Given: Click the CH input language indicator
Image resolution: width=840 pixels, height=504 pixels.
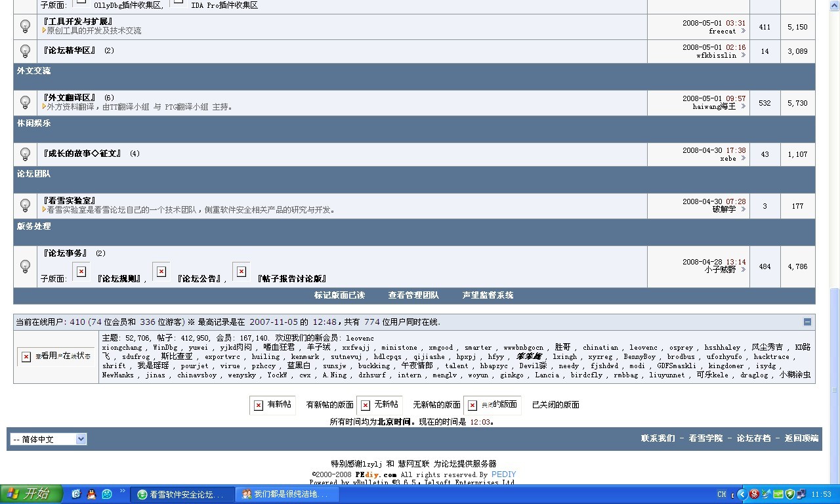Looking at the screenshot, I should [722, 494].
